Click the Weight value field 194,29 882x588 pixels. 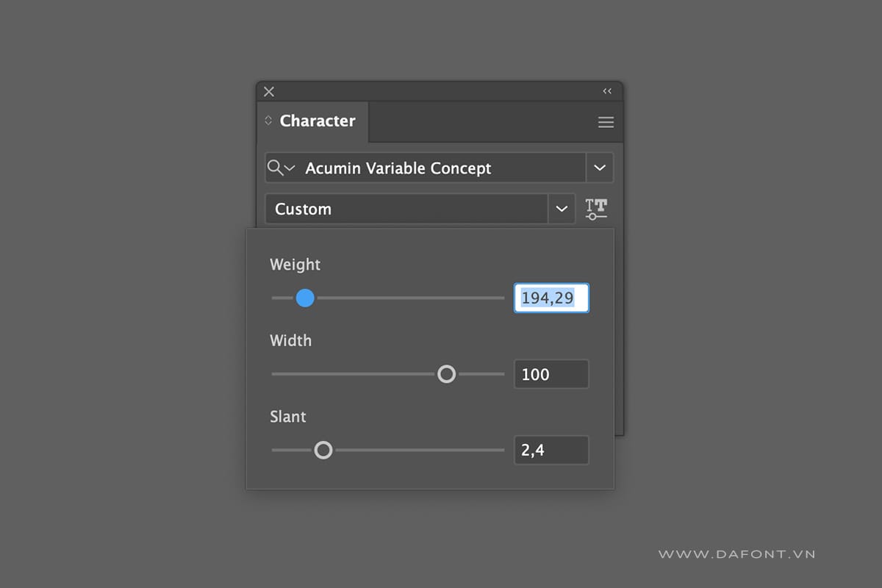551,298
